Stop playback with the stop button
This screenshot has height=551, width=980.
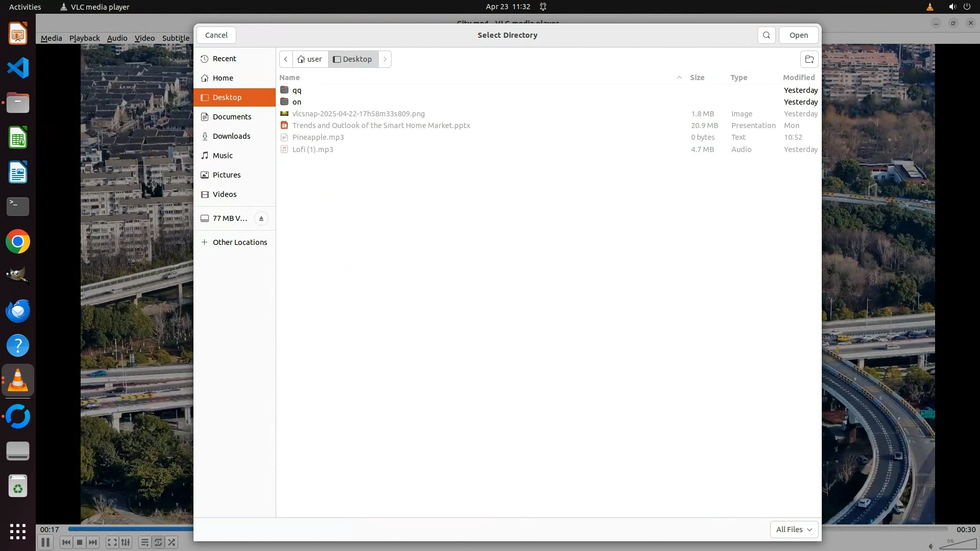80,542
